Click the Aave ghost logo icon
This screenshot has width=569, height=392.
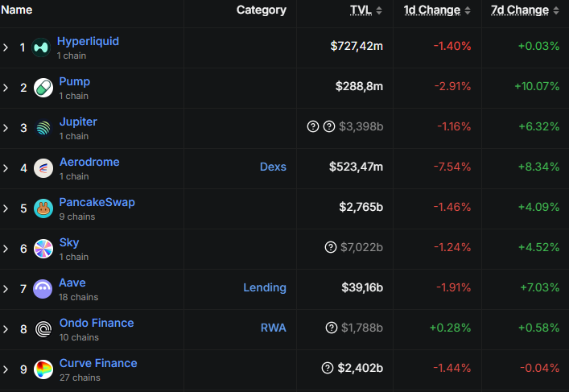43,289
